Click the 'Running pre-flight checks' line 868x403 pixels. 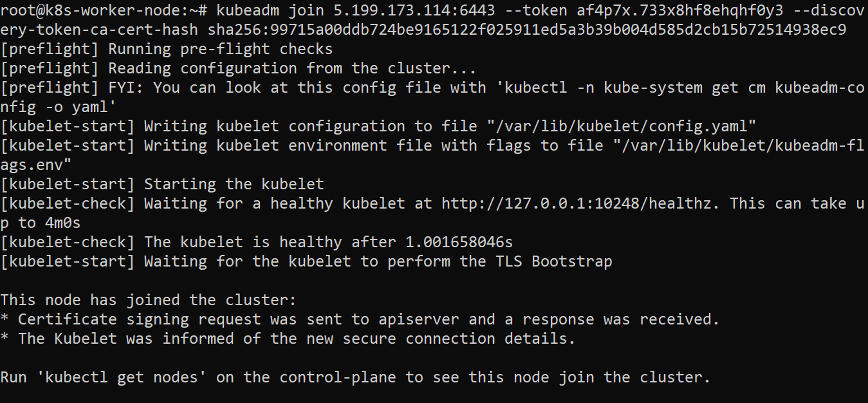(220, 48)
